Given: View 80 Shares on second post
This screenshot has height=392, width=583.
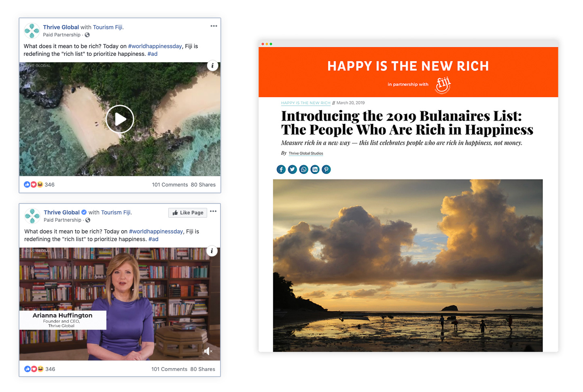Looking at the screenshot, I should [203, 369].
